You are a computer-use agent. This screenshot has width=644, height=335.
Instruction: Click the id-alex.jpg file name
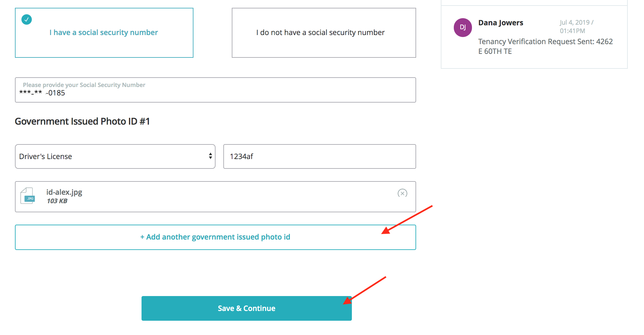tap(64, 192)
